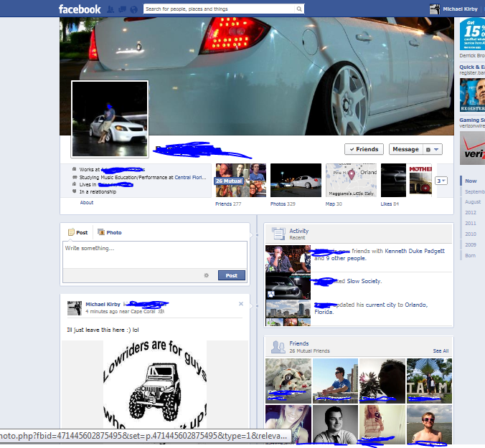Open the Orlando map thumbnail

pyautogui.click(x=351, y=180)
